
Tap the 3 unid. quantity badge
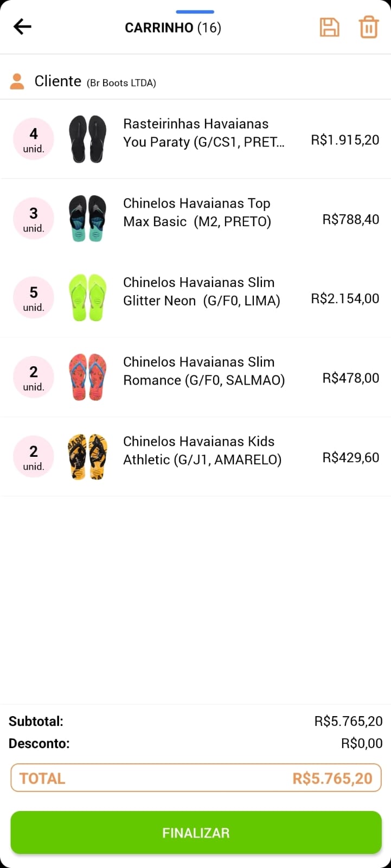[34, 219]
